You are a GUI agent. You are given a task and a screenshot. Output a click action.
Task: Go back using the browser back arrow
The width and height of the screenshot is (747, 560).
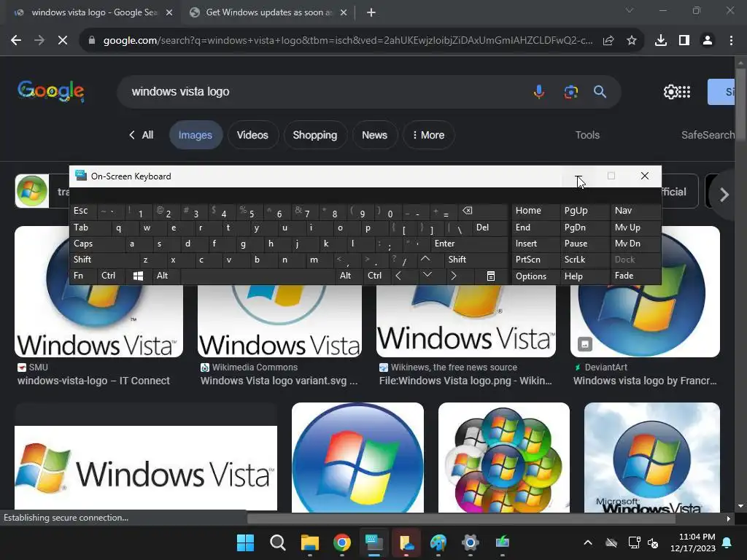click(x=16, y=41)
